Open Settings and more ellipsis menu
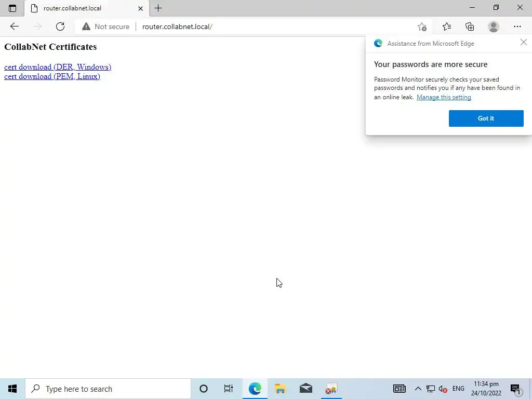 pos(517,26)
